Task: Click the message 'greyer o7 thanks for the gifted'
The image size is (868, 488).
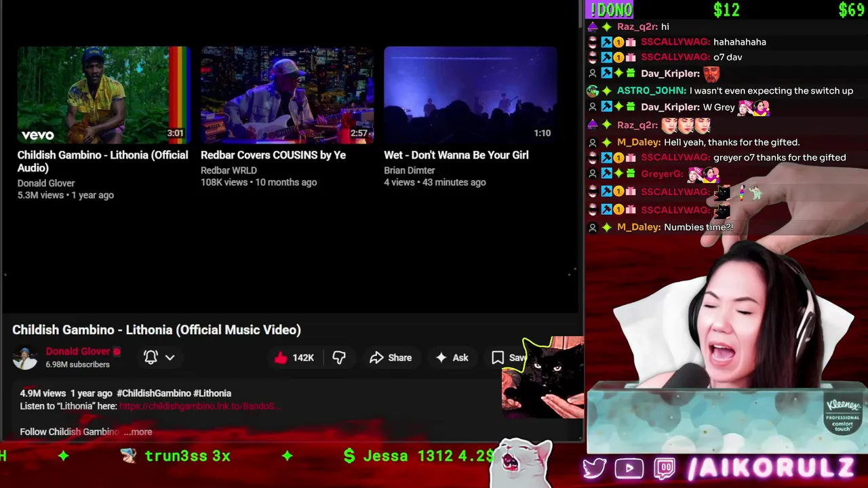Action: 780,157
